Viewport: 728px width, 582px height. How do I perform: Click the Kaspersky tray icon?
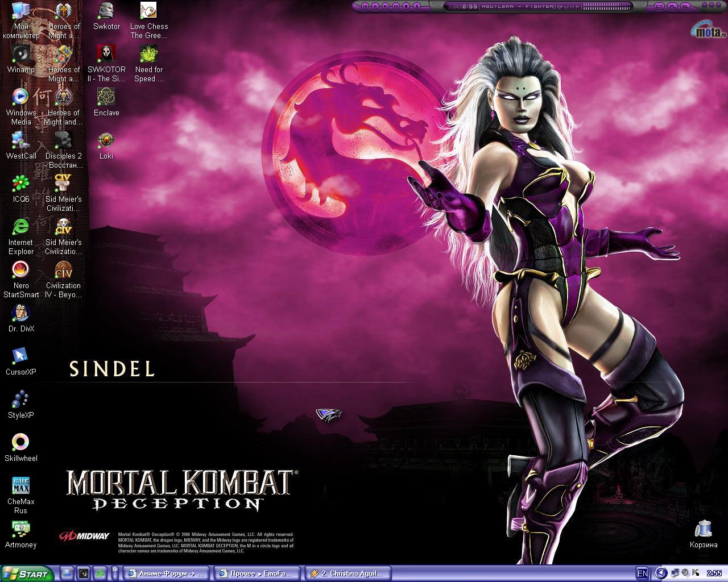pos(696,572)
